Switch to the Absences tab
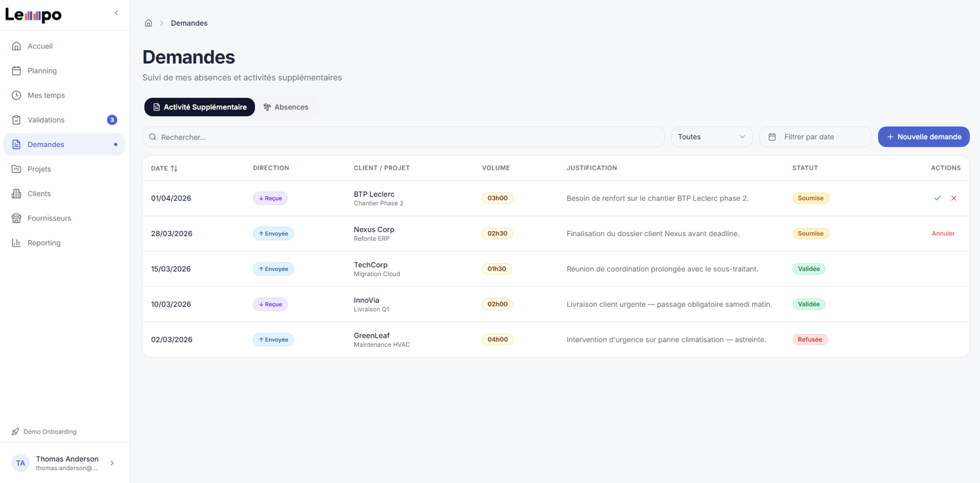This screenshot has height=483, width=980. coord(286,107)
